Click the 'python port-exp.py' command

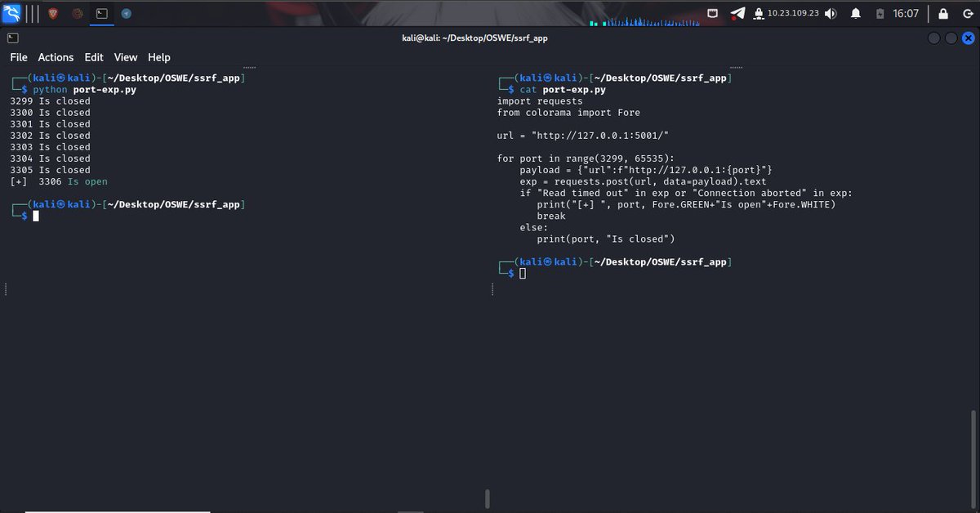84,90
